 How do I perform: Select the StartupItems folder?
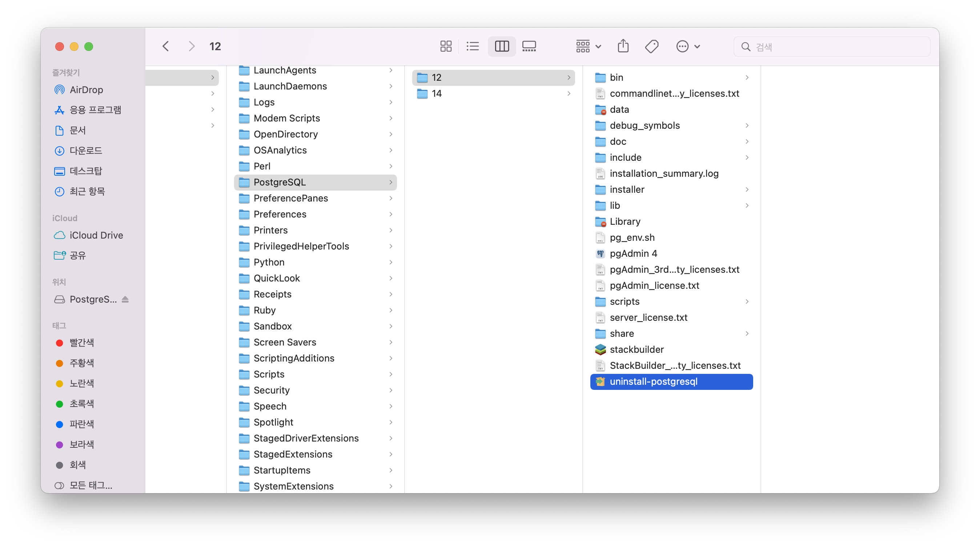(316, 470)
